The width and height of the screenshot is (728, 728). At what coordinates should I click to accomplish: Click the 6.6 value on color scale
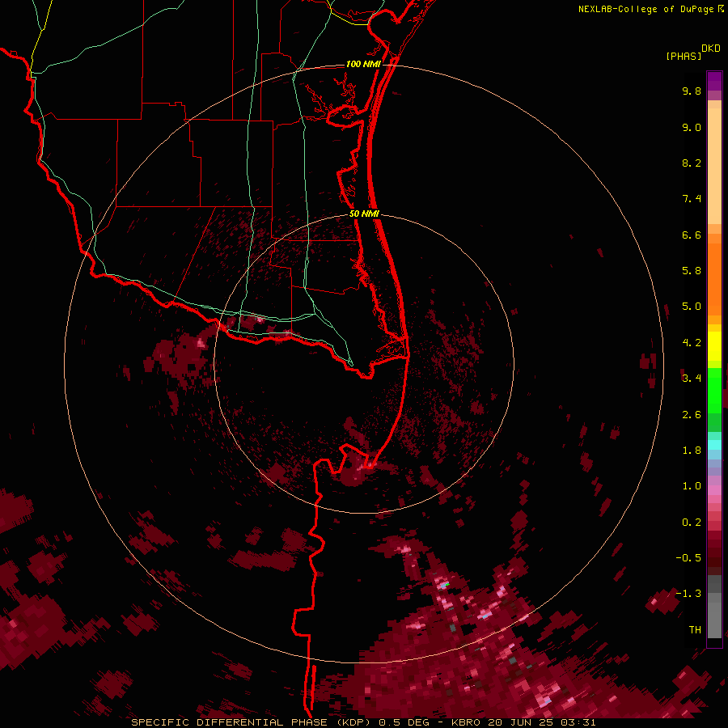coord(692,235)
